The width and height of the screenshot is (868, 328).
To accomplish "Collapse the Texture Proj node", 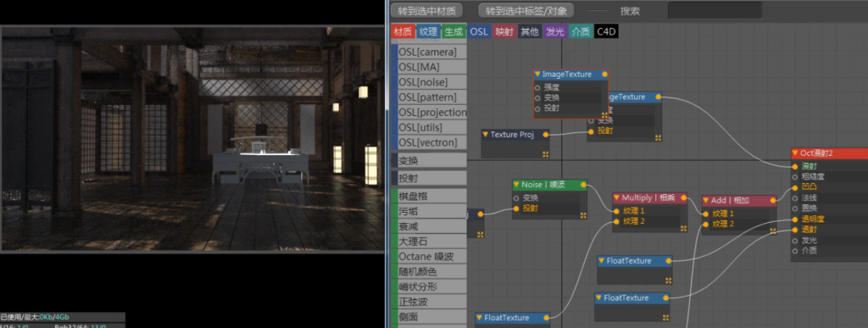I will click(485, 135).
